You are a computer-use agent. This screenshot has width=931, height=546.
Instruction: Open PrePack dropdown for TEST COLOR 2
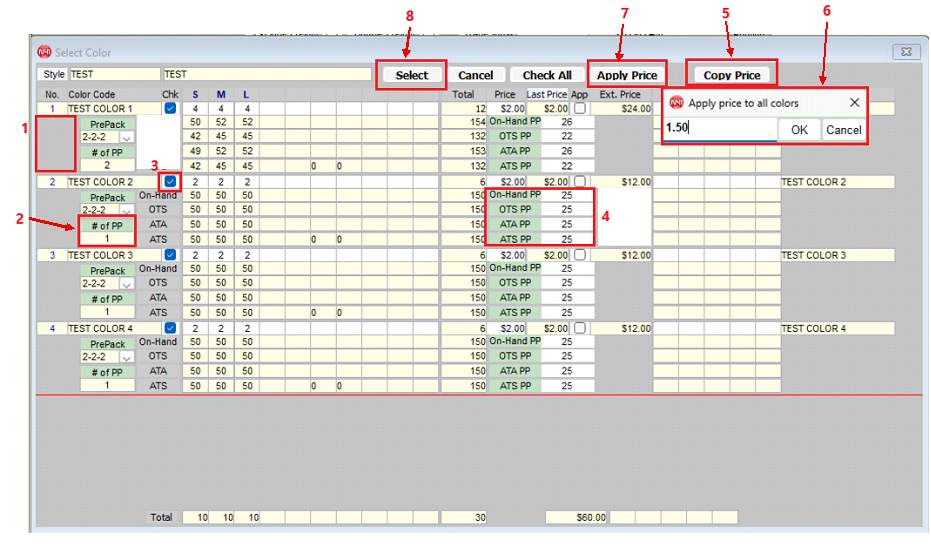pyautogui.click(x=126, y=211)
